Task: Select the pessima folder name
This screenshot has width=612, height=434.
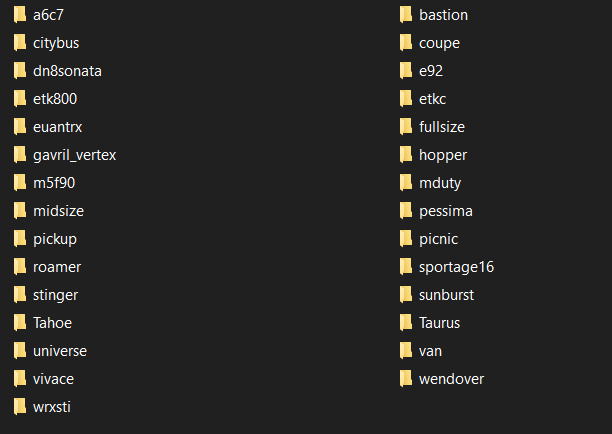Action: pos(446,211)
